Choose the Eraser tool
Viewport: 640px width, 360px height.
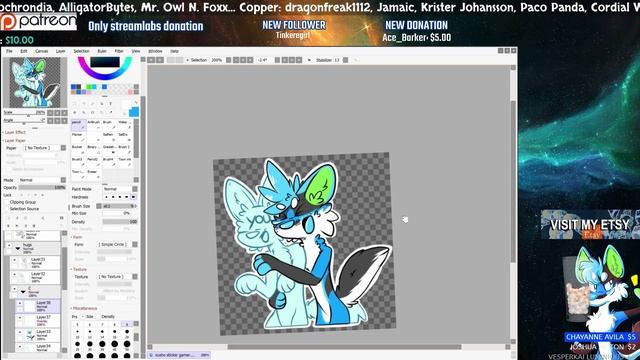coord(94,174)
